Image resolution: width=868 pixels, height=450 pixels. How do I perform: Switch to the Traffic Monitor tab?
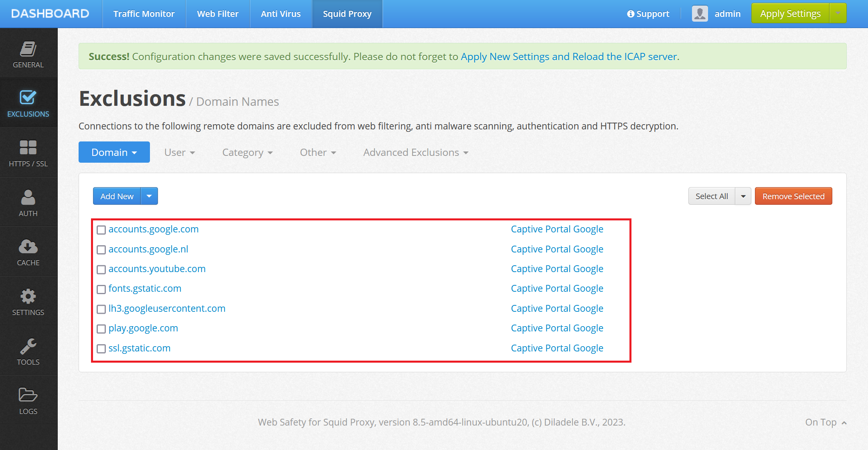[x=145, y=14]
